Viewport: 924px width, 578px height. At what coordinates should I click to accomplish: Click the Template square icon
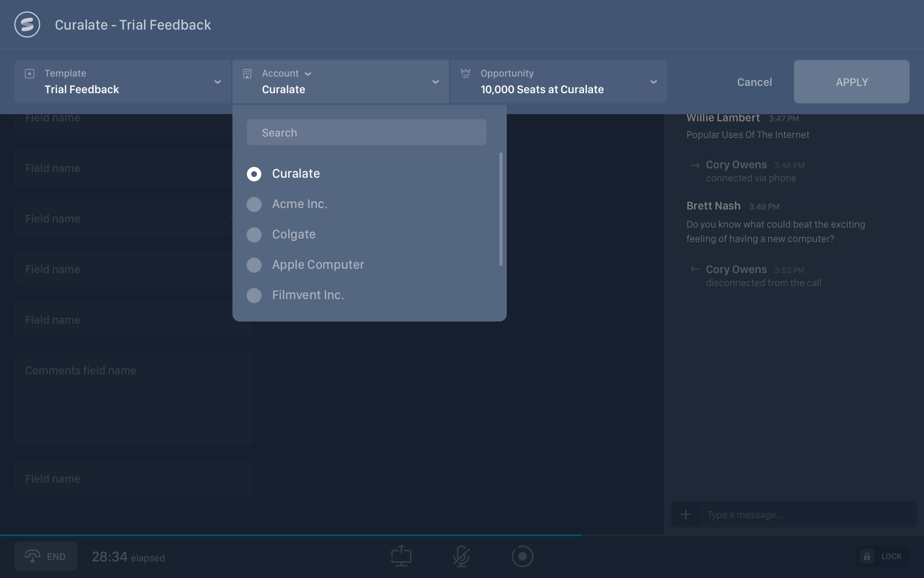pos(30,73)
